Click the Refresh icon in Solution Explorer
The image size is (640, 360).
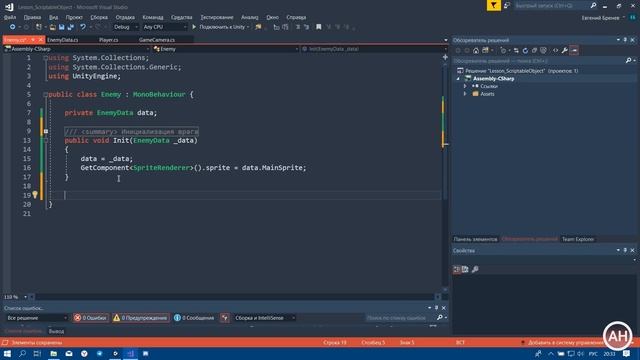click(x=525, y=51)
